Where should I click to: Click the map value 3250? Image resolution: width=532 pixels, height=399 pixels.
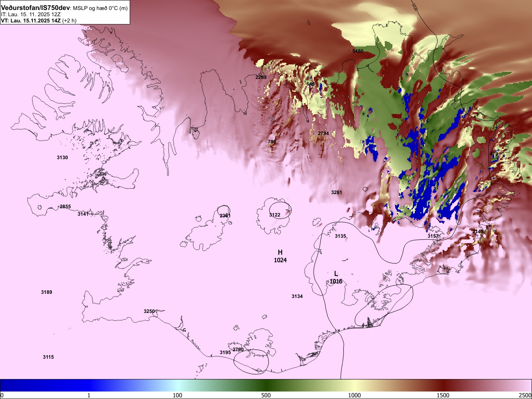[x=149, y=311]
